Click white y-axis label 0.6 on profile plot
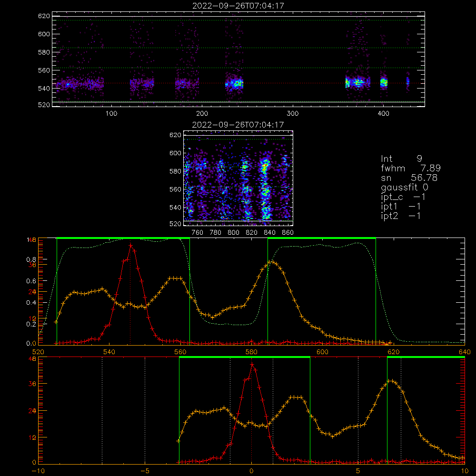 [31, 281]
